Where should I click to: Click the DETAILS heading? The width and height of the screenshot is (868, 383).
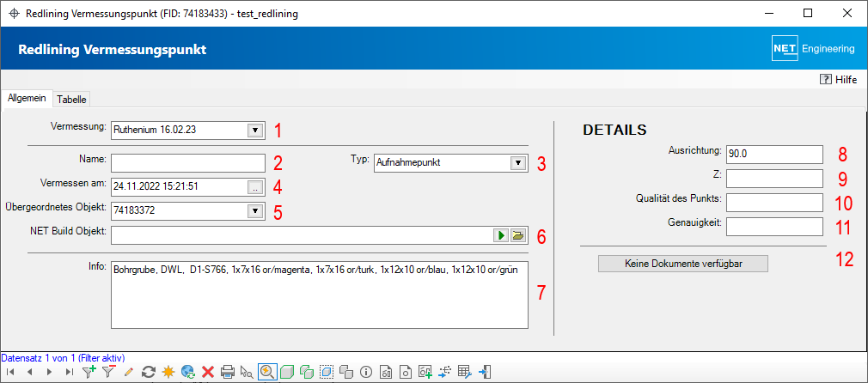(x=615, y=130)
